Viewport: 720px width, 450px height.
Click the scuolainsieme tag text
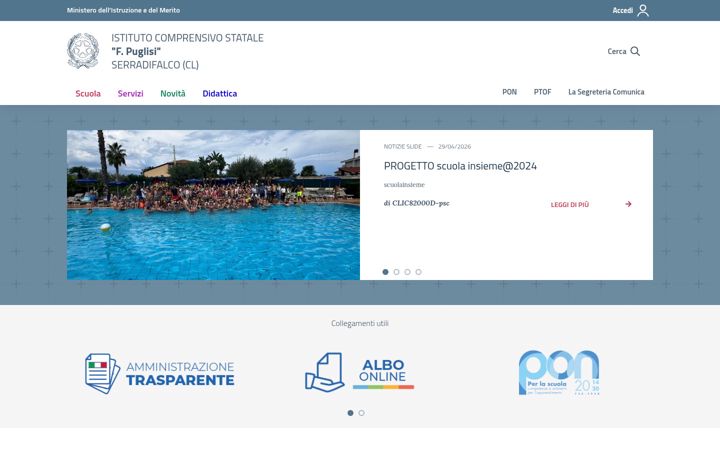pyautogui.click(x=404, y=185)
